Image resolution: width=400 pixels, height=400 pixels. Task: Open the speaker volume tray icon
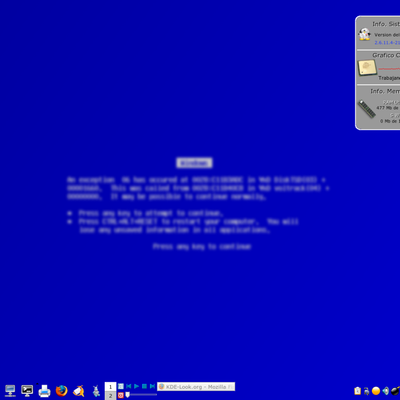386,391
